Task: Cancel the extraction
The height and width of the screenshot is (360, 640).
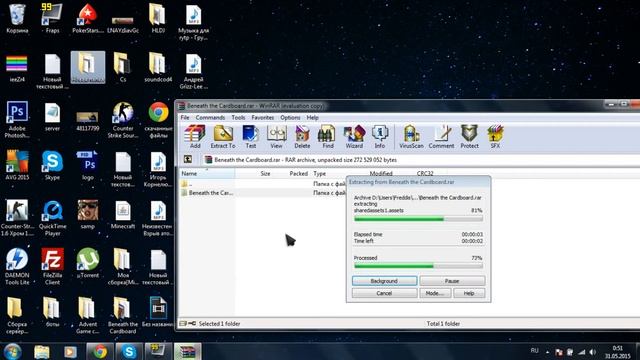Action: [384, 293]
